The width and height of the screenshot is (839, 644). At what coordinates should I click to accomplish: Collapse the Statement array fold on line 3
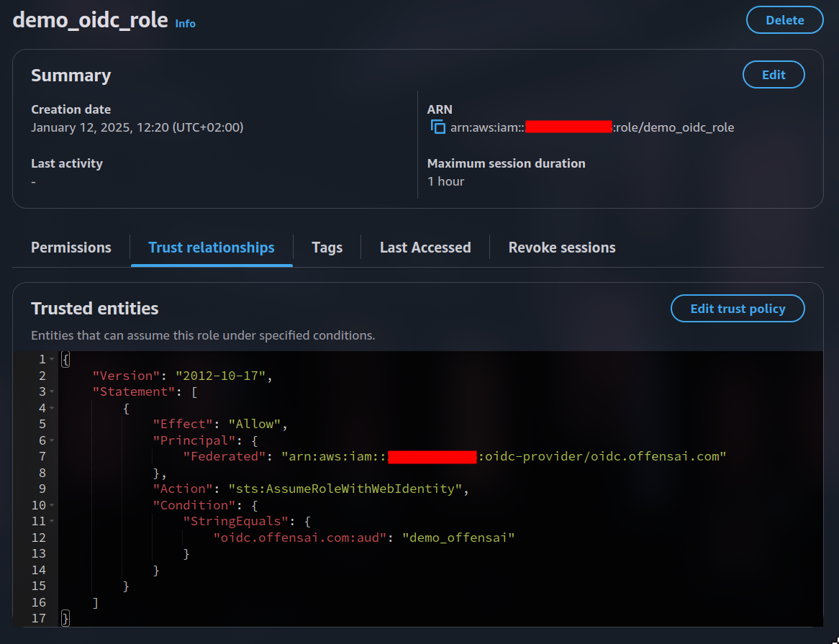[x=51, y=391]
